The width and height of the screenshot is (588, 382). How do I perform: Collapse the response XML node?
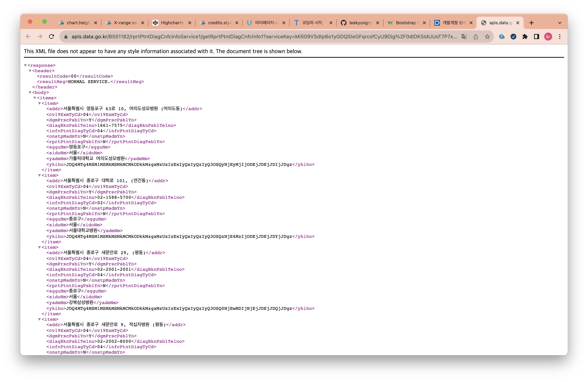tap(25, 65)
